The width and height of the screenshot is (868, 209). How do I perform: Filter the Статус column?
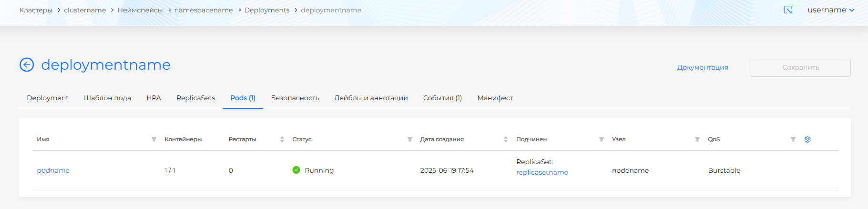tap(409, 139)
